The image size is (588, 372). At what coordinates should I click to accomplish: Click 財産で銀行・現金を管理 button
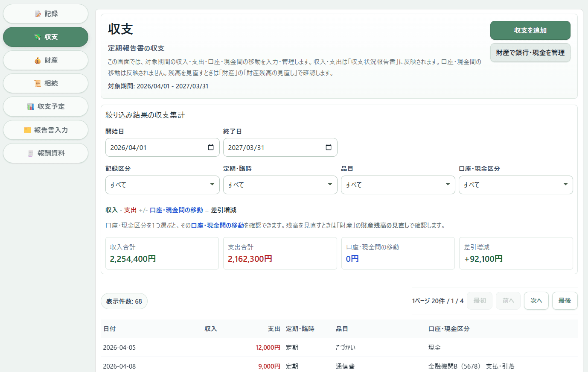coord(530,53)
